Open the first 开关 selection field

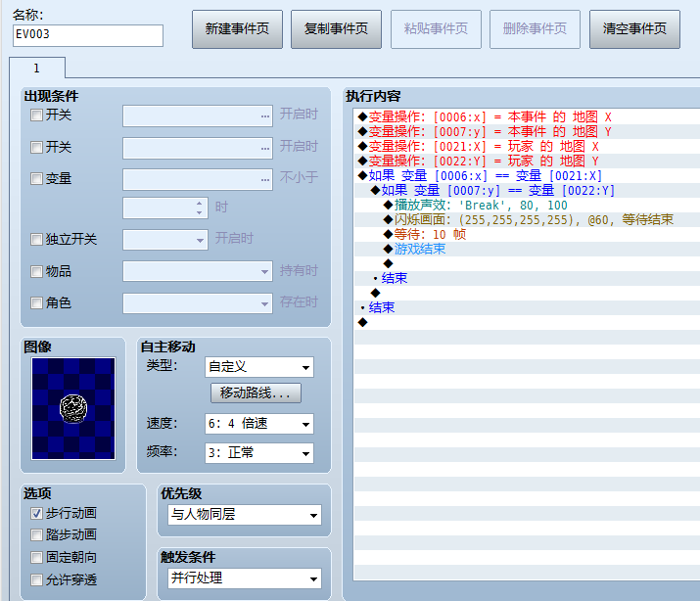[x=198, y=116]
